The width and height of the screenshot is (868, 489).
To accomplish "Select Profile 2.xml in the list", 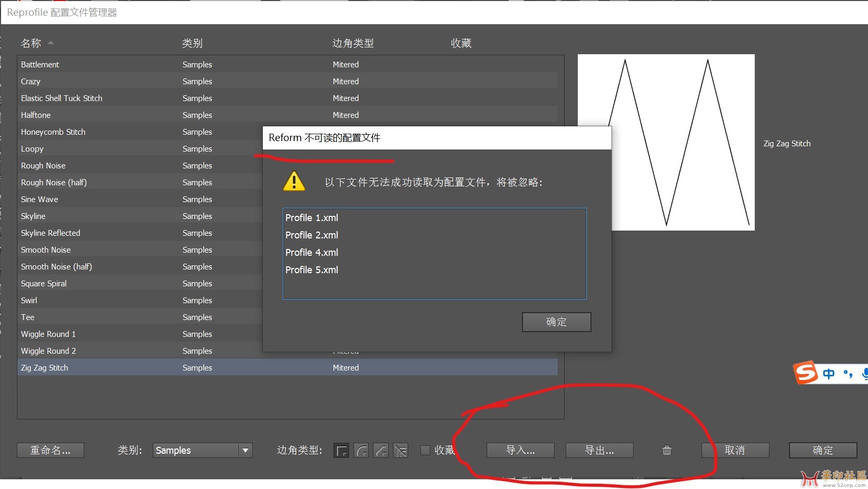I will pos(435,235).
